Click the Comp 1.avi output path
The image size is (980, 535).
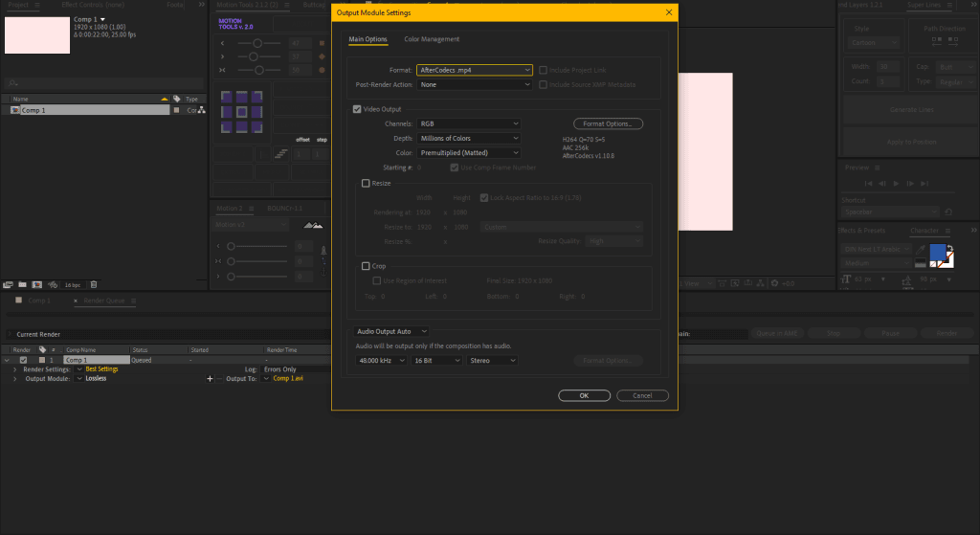[x=288, y=379]
